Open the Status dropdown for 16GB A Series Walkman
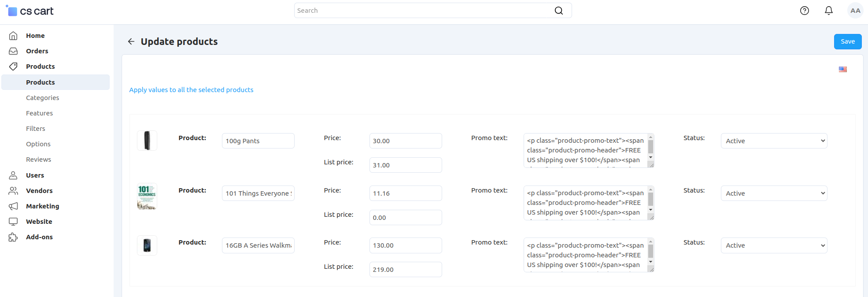The image size is (868, 297). 774,245
